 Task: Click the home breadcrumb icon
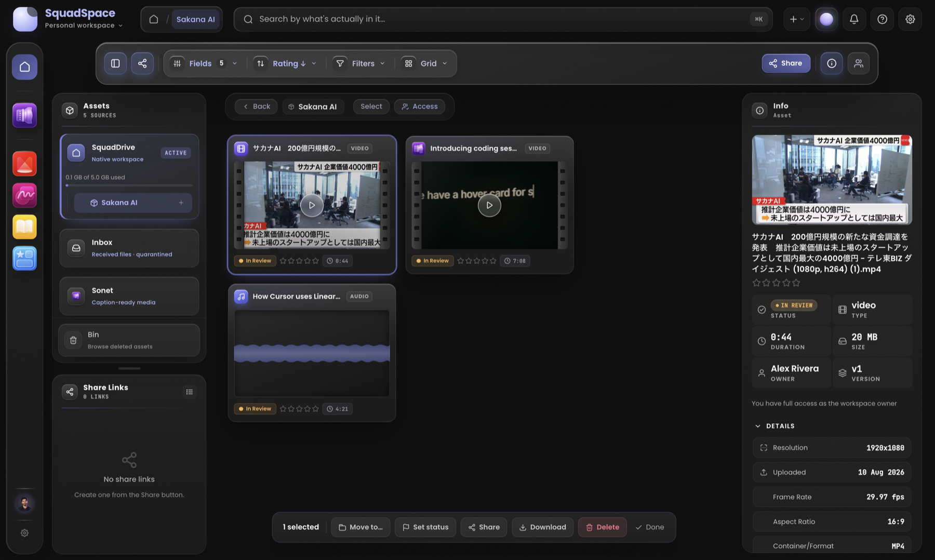pyautogui.click(x=154, y=19)
